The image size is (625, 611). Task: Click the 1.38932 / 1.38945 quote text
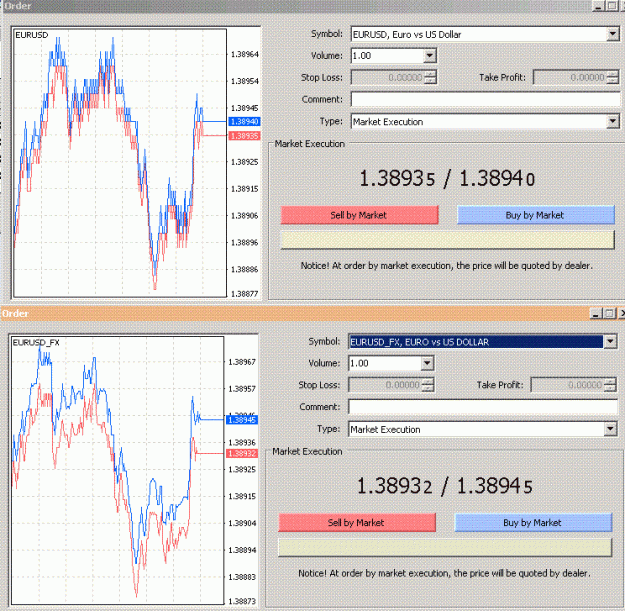[x=444, y=486]
